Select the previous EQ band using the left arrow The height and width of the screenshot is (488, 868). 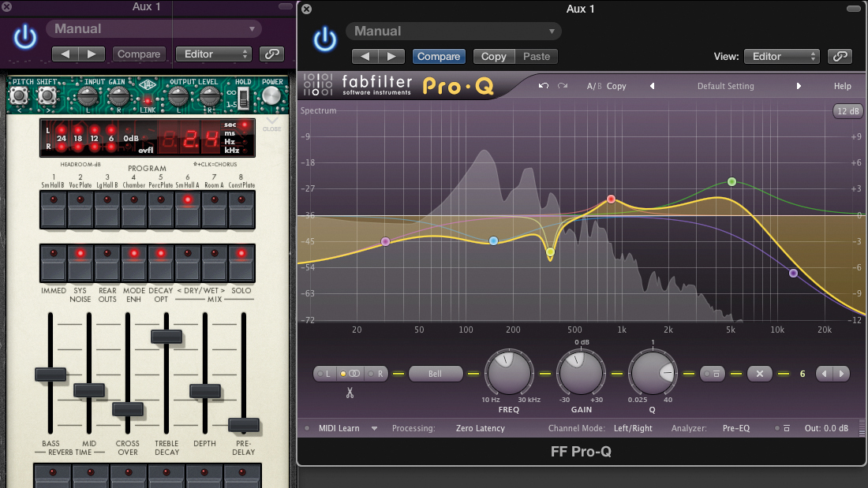point(825,374)
